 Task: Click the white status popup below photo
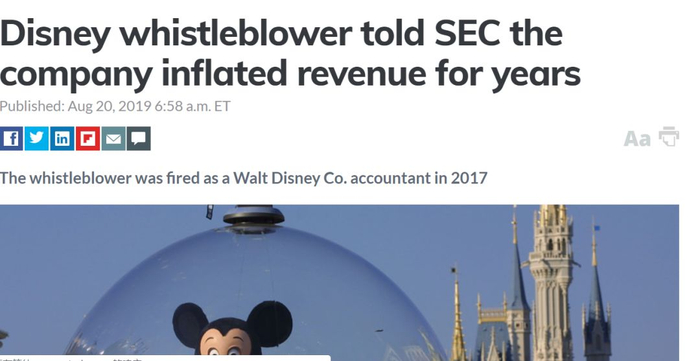tap(165, 358)
